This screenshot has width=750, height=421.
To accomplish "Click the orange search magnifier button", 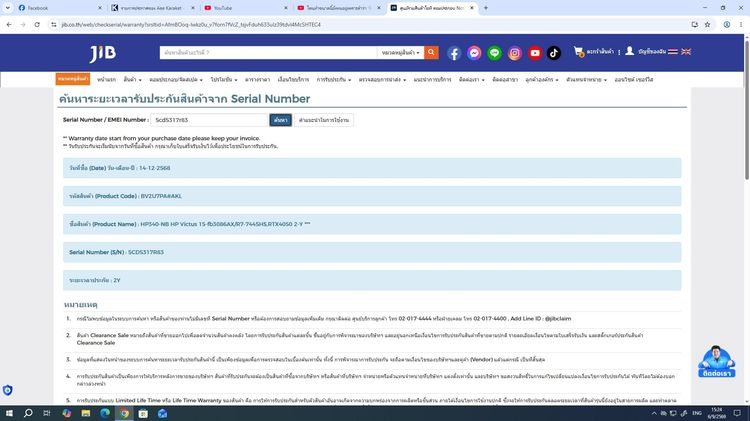I will click(x=431, y=52).
